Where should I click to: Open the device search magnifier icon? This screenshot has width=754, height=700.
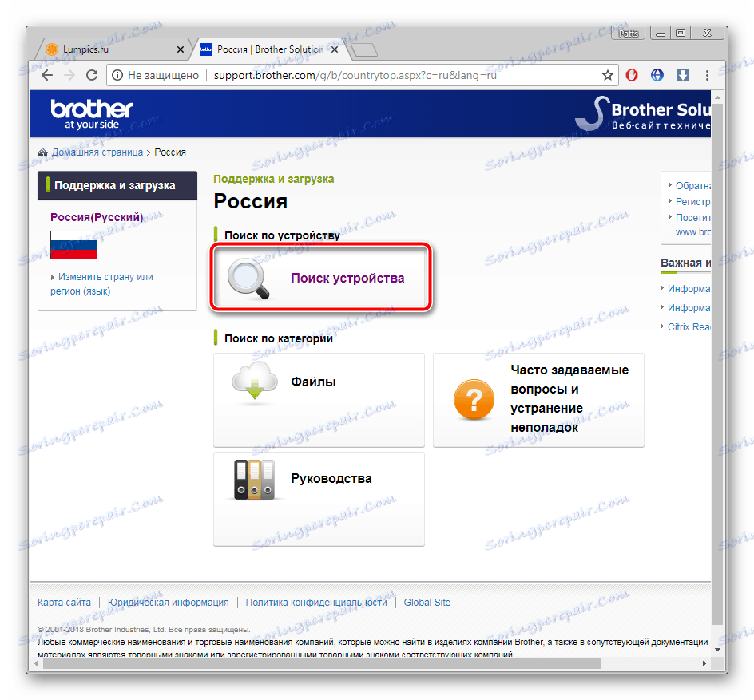pyautogui.click(x=248, y=278)
